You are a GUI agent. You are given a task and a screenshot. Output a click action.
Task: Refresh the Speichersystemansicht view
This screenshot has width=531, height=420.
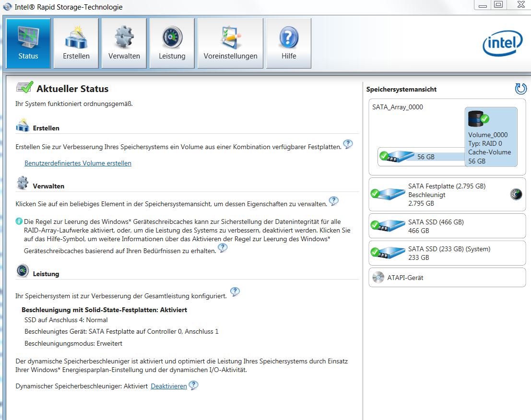pyautogui.click(x=520, y=89)
